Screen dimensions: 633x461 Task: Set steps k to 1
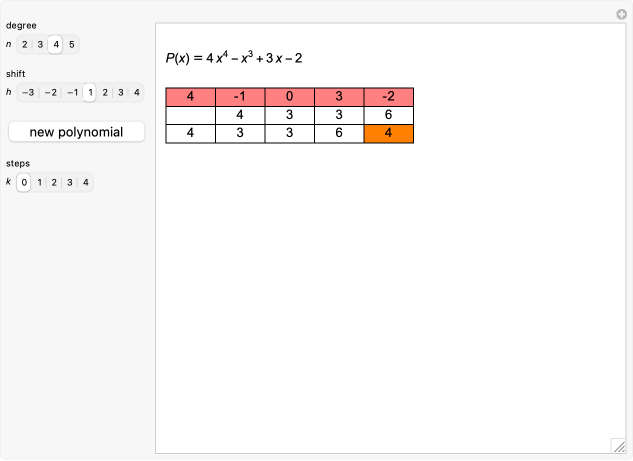pos(40,182)
